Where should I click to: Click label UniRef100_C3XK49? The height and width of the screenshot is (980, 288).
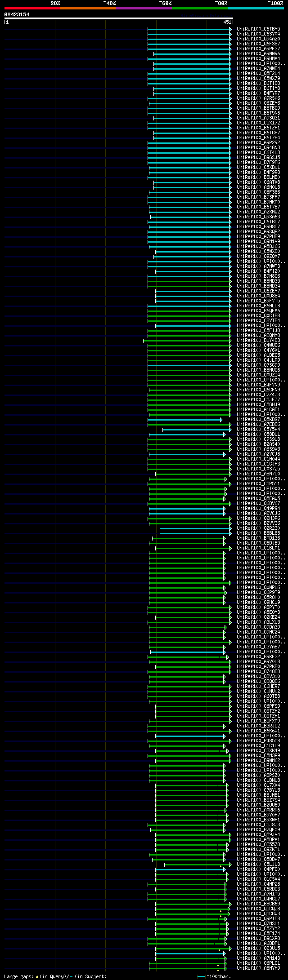click(x=258, y=750)
